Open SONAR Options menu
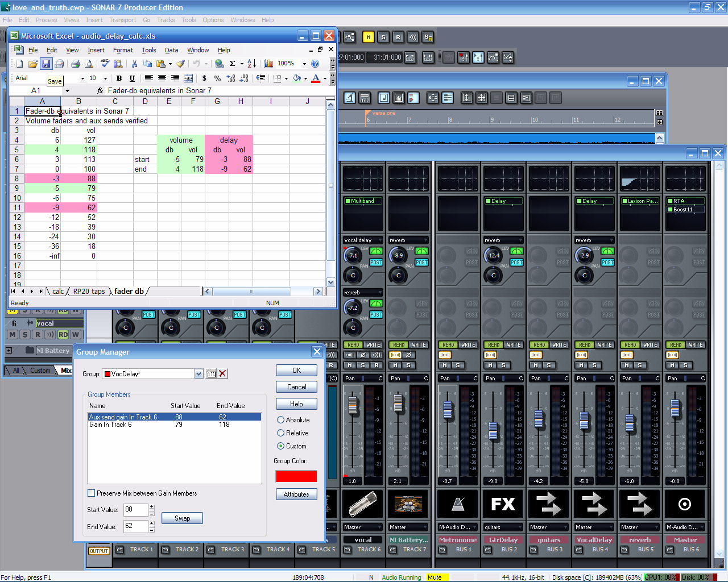Viewport: 728px width, 582px height. point(213,20)
